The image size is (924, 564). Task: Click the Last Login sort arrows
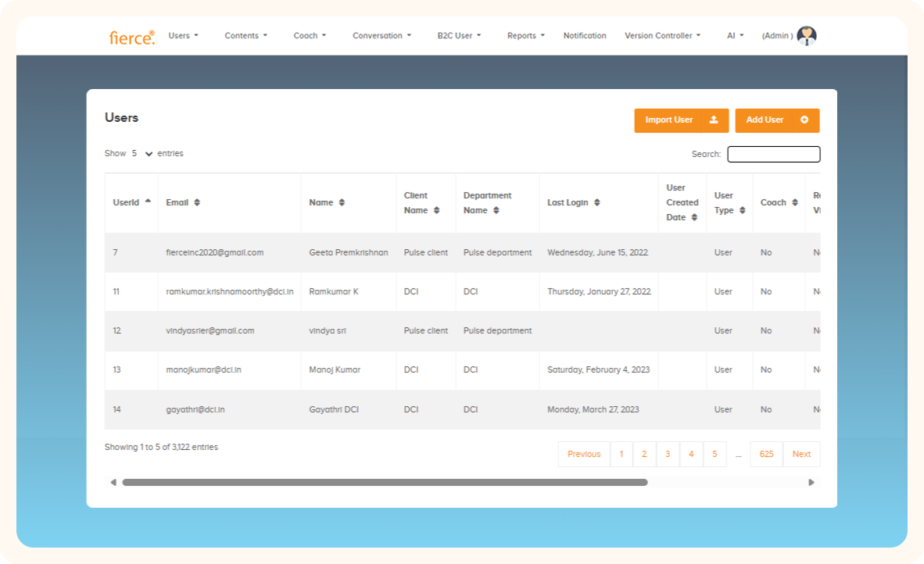tap(596, 202)
